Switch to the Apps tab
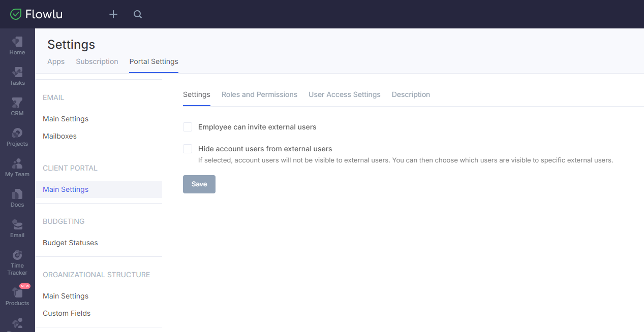The width and height of the screenshot is (644, 332). click(x=56, y=61)
